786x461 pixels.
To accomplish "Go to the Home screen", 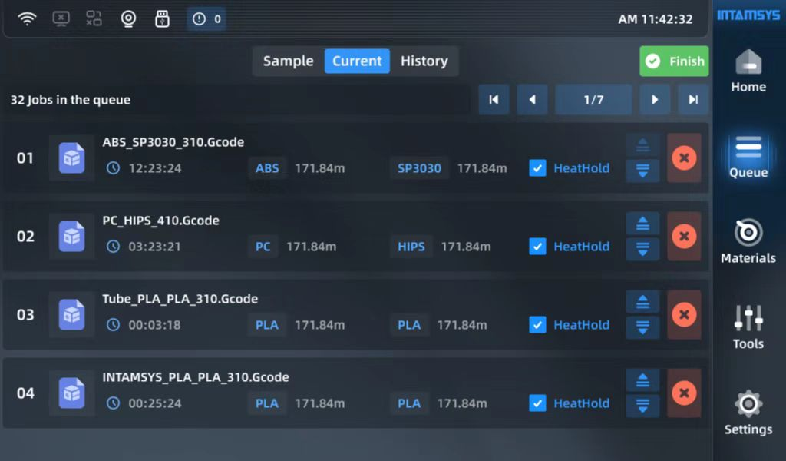I will pyautogui.click(x=748, y=71).
